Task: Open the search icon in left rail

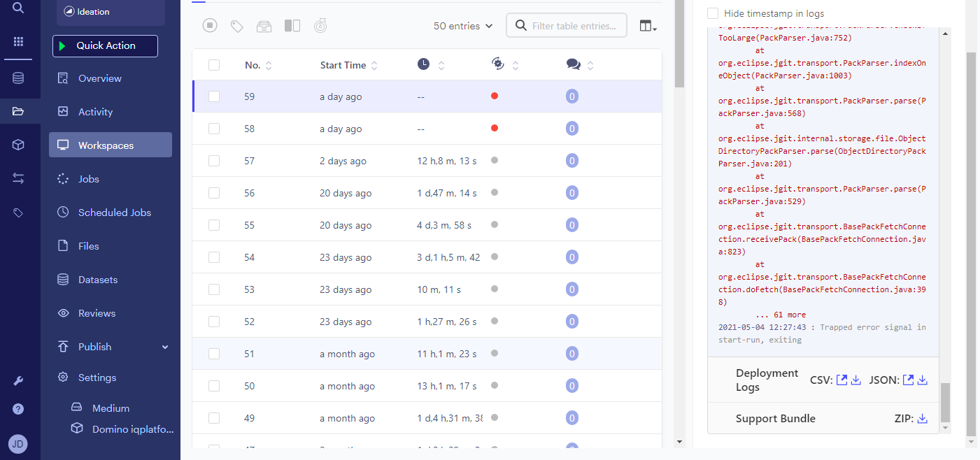Action: pyautogui.click(x=18, y=8)
